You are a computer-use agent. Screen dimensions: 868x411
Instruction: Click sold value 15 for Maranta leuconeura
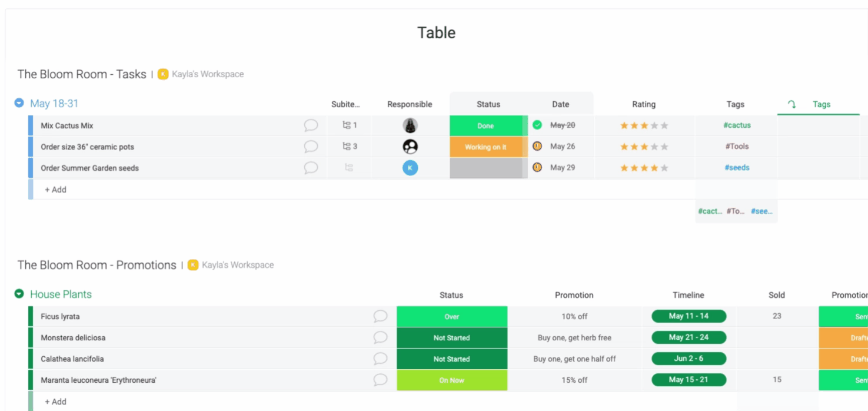(x=777, y=379)
